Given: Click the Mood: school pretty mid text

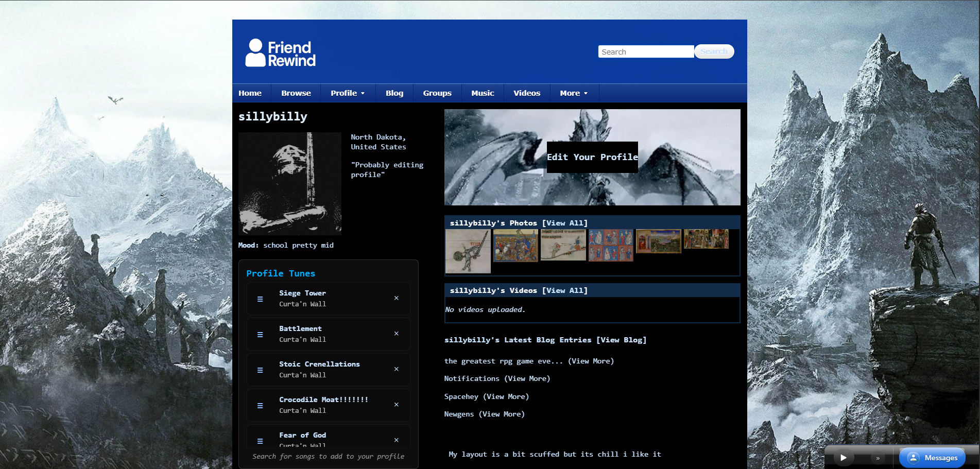Looking at the screenshot, I should (x=286, y=245).
